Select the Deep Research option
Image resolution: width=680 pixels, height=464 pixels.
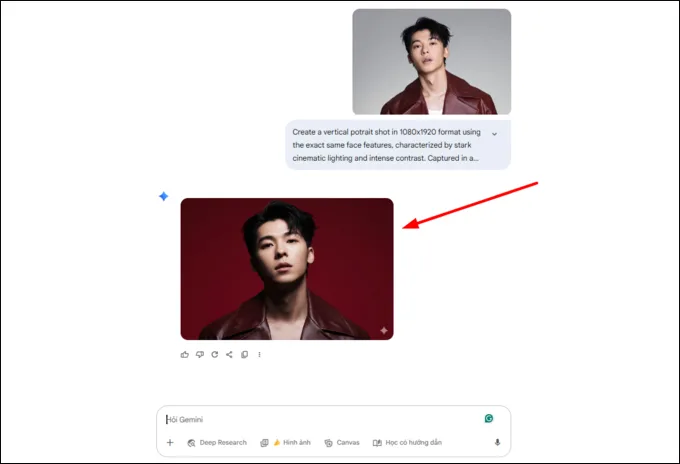[217, 442]
